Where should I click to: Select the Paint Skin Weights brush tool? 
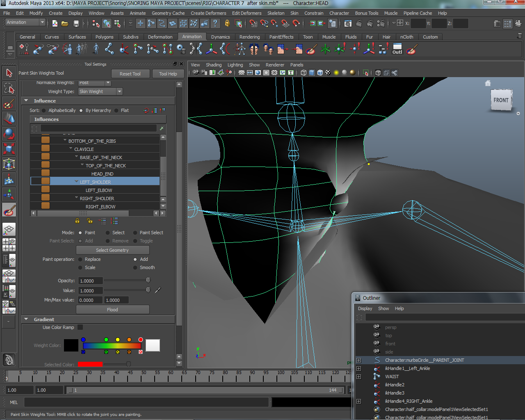coord(9,210)
